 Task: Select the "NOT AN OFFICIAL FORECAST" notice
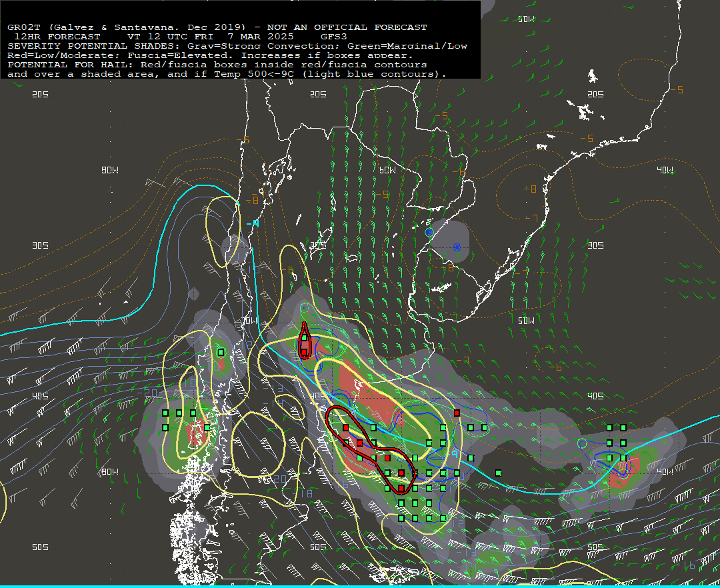(x=347, y=27)
